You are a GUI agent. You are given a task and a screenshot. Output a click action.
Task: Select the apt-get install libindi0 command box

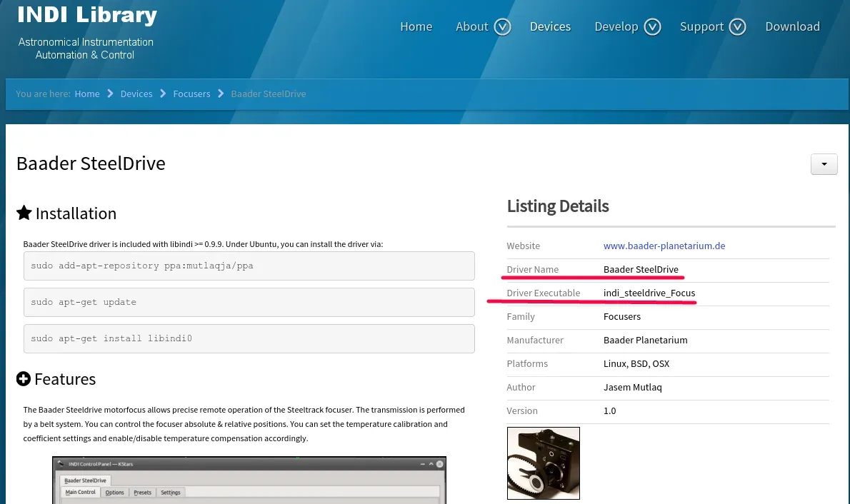pyautogui.click(x=249, y=338)
